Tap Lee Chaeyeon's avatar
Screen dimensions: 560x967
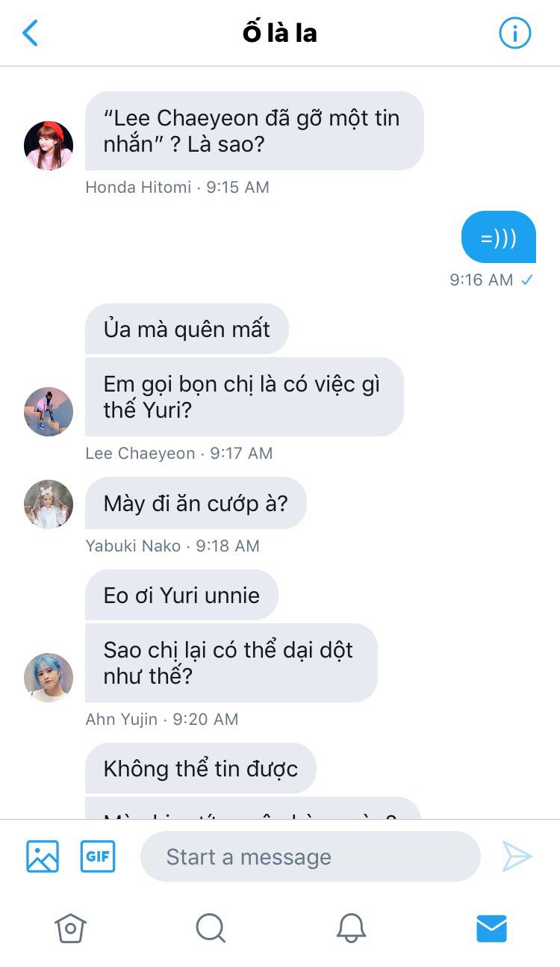click(49, 412)
